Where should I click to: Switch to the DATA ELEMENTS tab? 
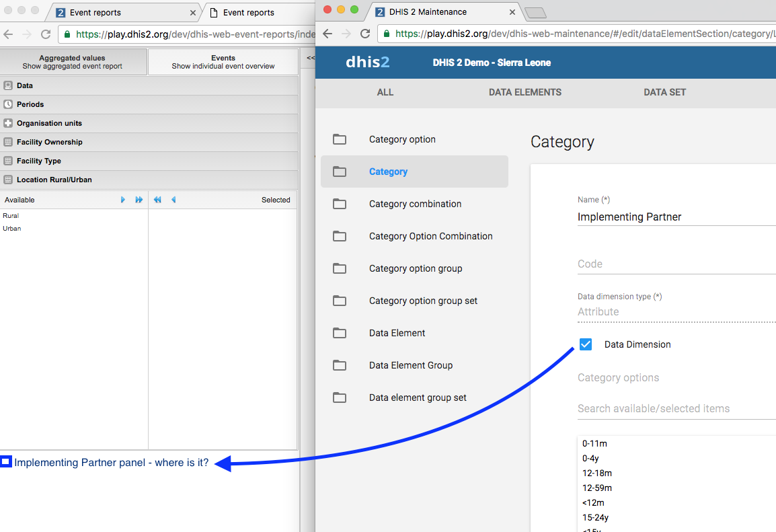pyautogui.click(x=525, y=92)
